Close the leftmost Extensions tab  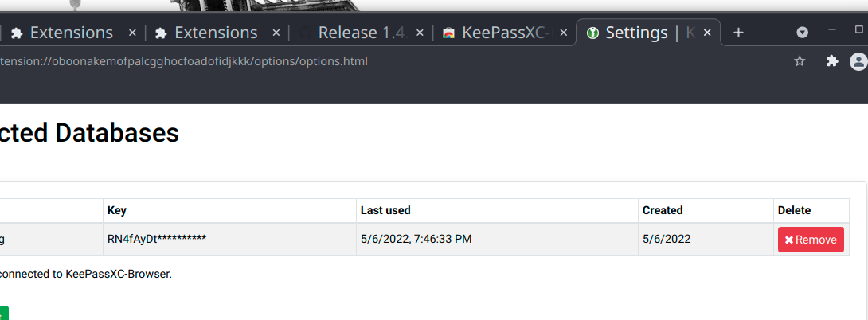(x=133, y=33)
